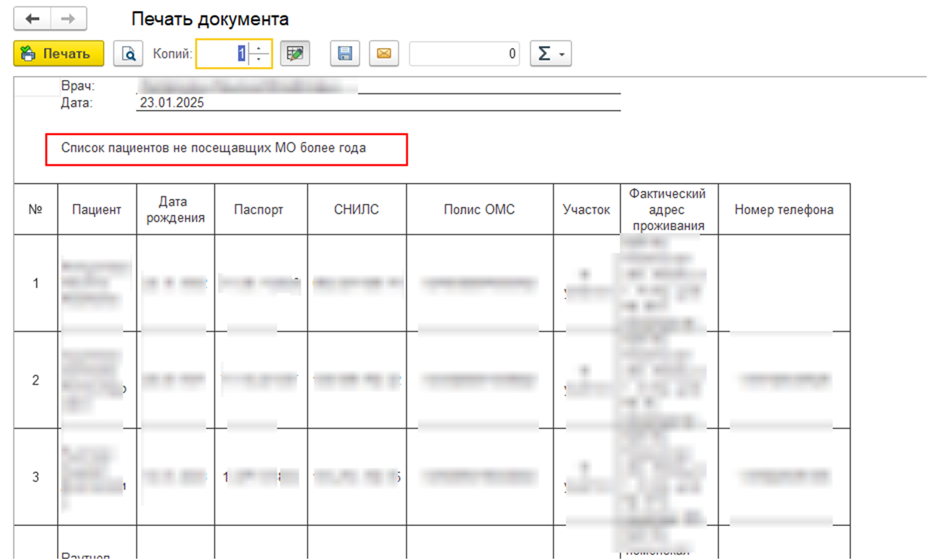The image size is (928, 560).
Task: Send document by email envelope icon
Action: pyautogui.click(x=384, y=54)
